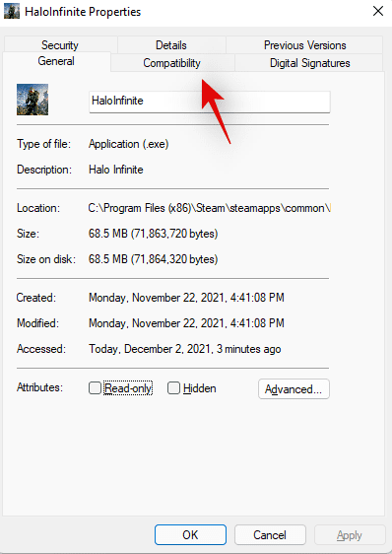This screenshot has width=392, height=554.
Task: Open the Details tab
Action: 171,45
